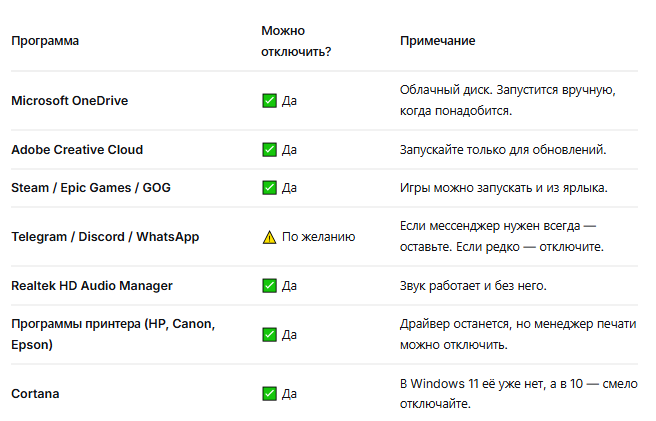Click the Adobe Creative Cloud program name
This screenshot has height=421, width=656.
pos(77,150)
